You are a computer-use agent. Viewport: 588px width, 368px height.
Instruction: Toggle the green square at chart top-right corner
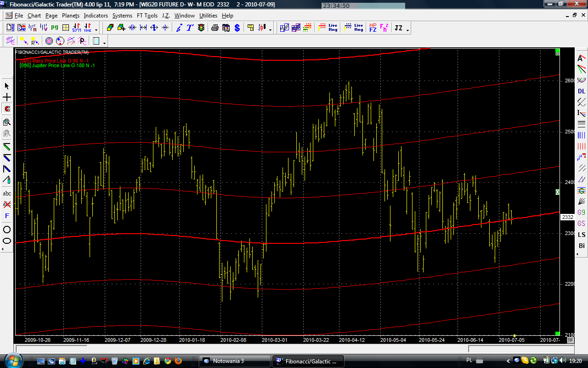tap(557, 51)
